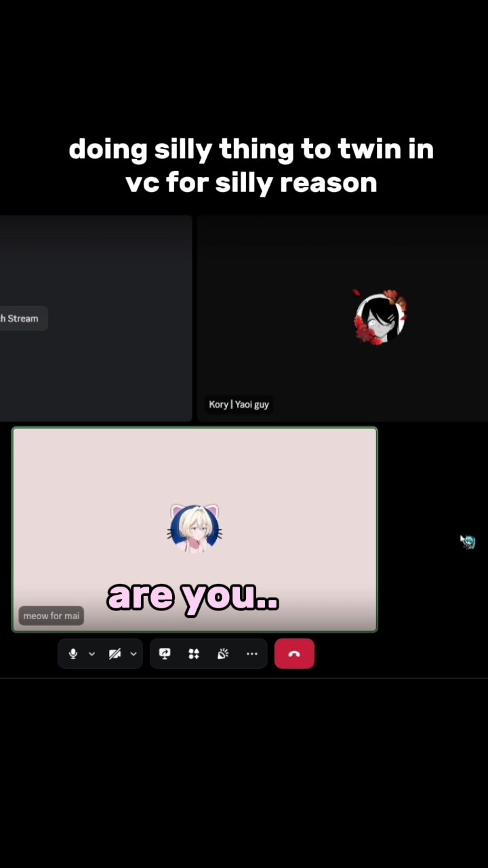
Task: Click the meow for mai name label
Action: 52,616
